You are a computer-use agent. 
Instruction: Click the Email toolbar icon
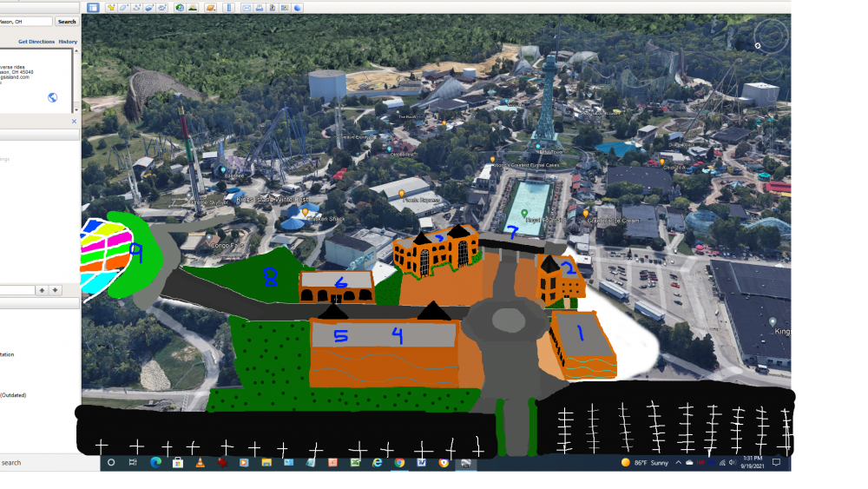(247, 8)
